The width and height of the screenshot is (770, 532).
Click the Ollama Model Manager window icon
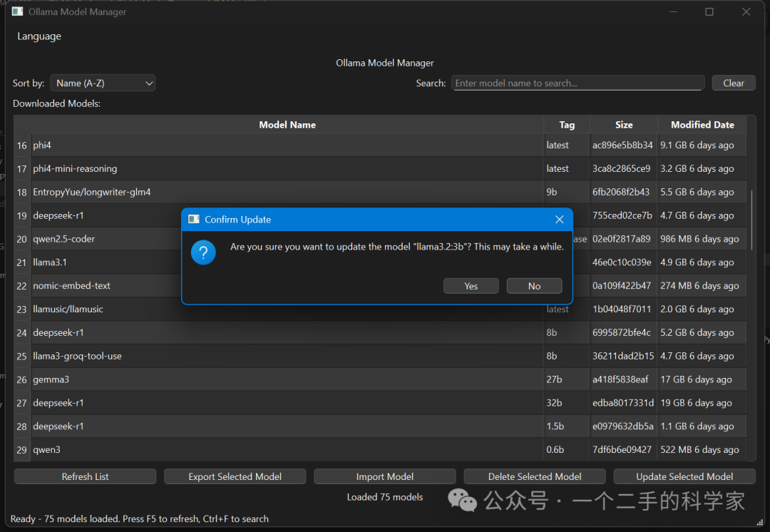(x=17, y=11)
